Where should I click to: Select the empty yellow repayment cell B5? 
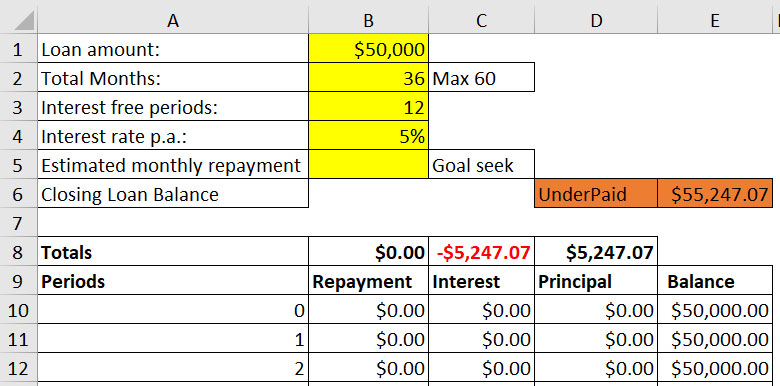click(368, 164)
